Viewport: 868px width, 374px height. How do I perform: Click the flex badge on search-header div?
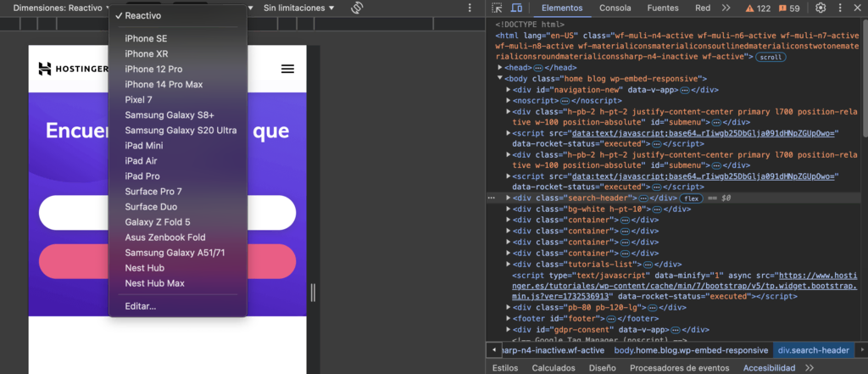[x=691, y=198]
